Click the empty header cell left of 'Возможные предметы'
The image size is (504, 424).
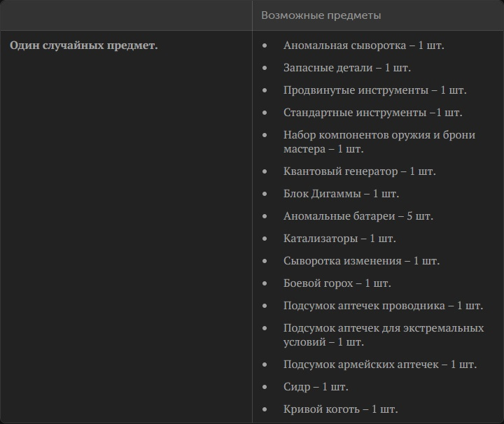pos(126,15)
